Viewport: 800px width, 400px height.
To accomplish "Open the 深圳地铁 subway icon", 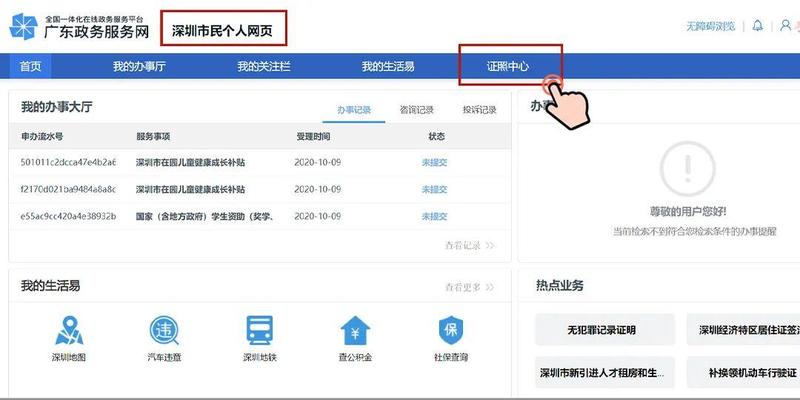I will pyautogui.click(x=260, y=333).
